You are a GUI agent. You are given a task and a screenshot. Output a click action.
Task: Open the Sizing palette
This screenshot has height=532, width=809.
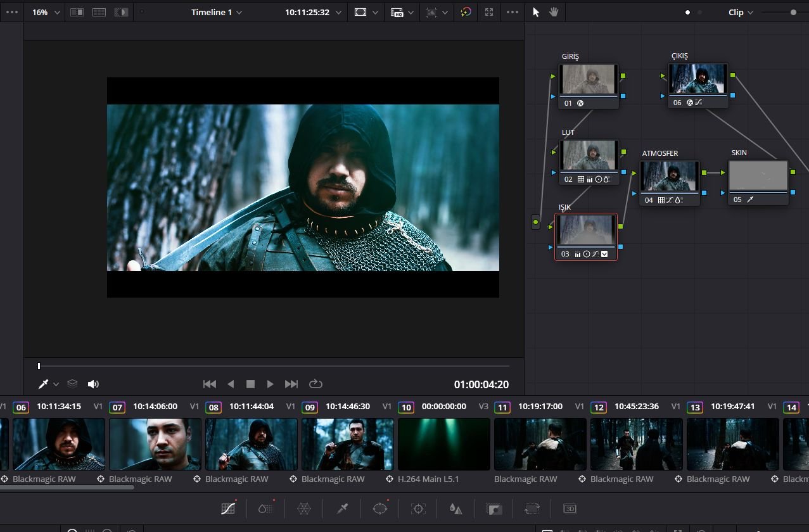coord(532,509)
